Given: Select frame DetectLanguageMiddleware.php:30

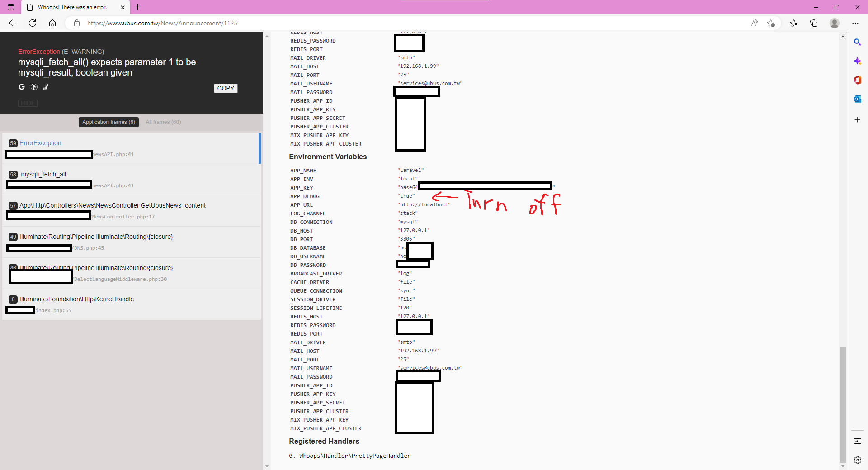Looking at the screenshot, I should tap(131, 273).
